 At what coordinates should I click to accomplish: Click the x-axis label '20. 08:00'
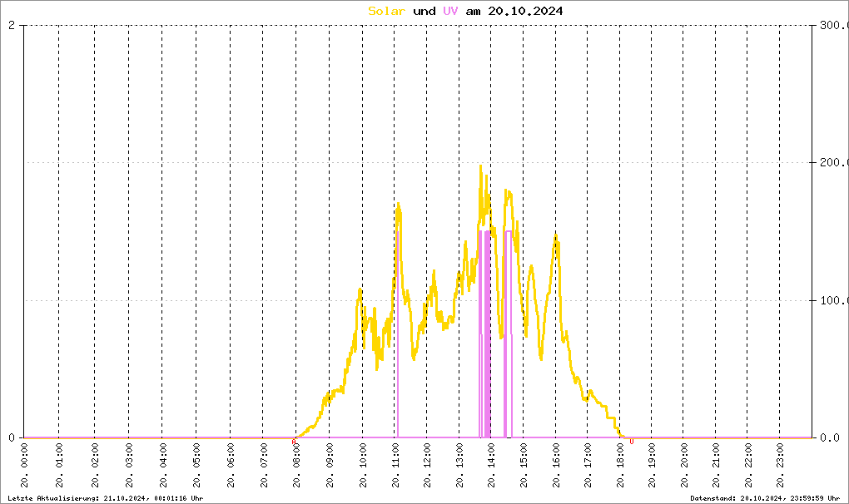pos(296,466)
